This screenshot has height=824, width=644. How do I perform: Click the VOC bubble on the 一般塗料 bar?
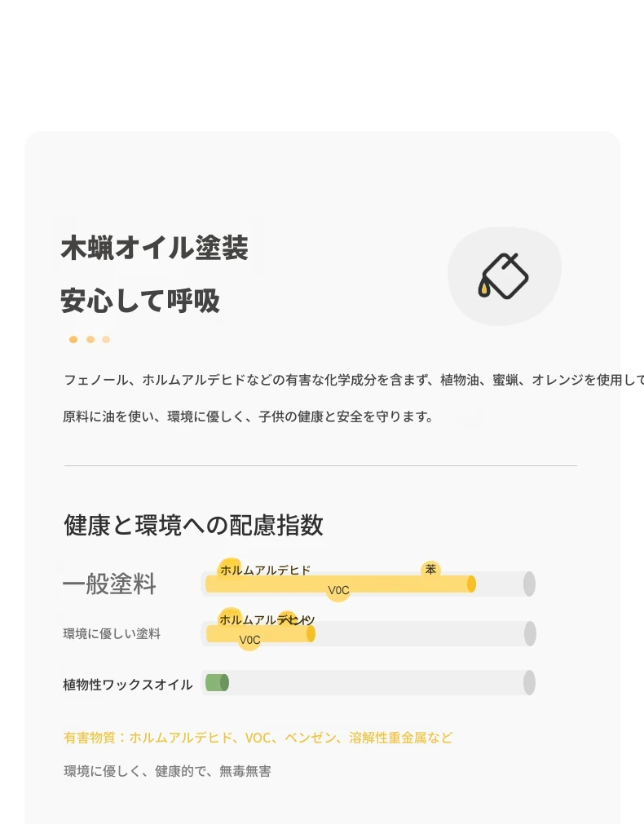click(x=338, y=591)
